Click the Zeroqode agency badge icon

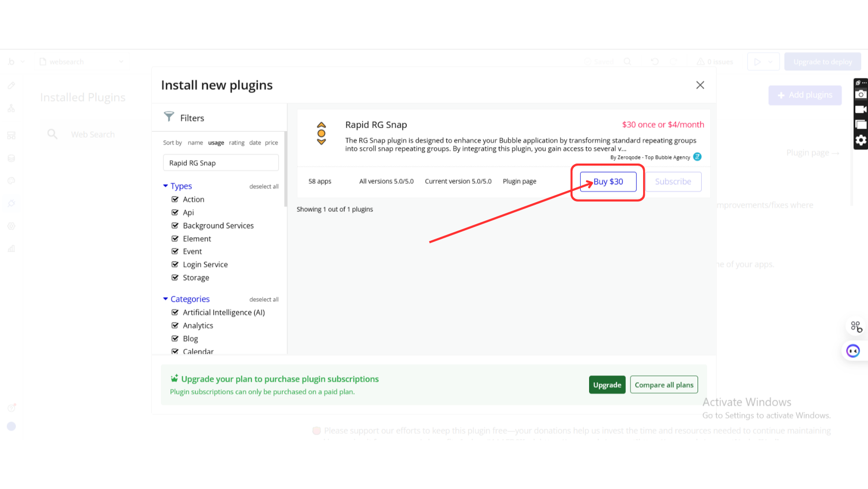pos(697,157)
